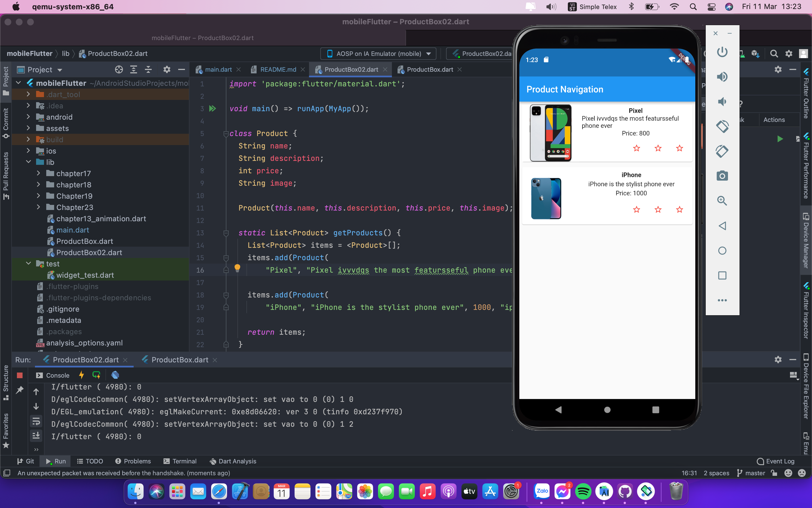Tap emulator sidebar Back triangle

pyautogui.click(x=722, y=226)
